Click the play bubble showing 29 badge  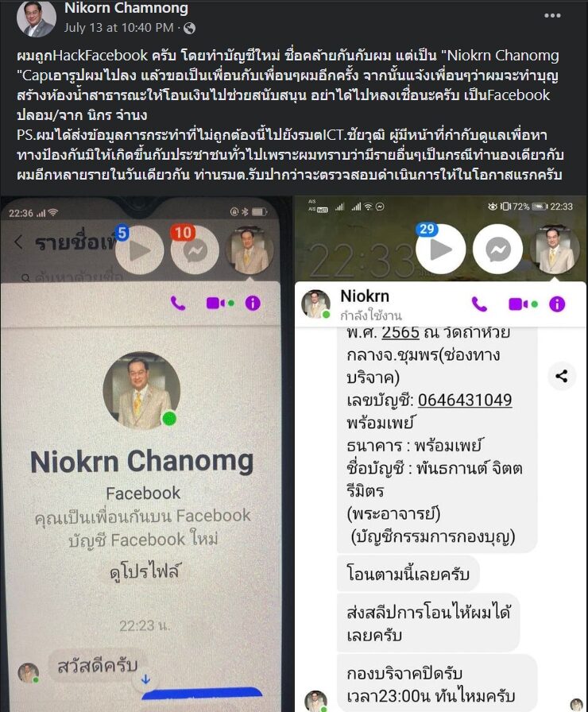441,249
